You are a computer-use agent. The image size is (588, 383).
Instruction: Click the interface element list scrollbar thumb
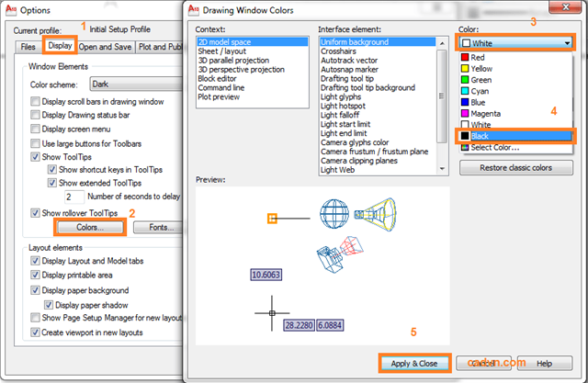coord(442,96)
